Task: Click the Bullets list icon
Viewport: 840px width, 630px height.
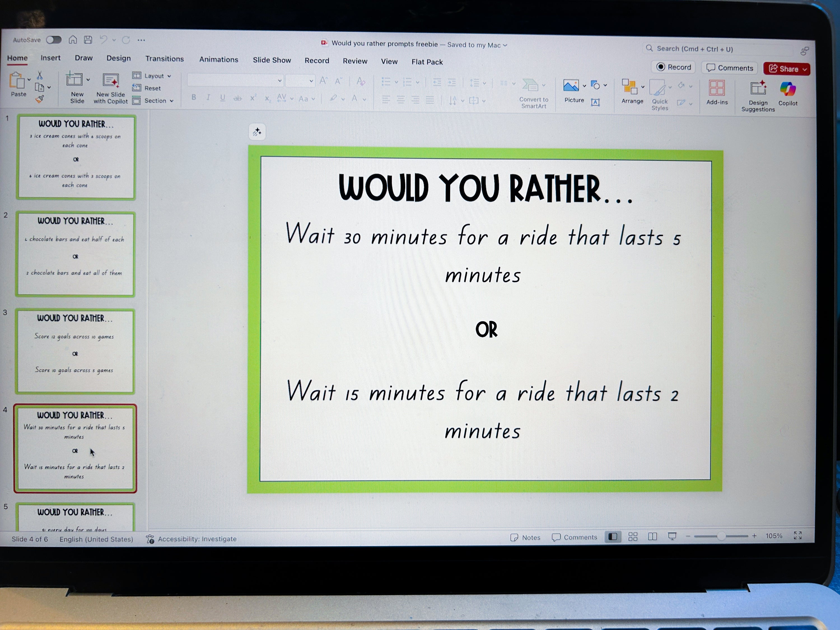Action: point(386,82)
